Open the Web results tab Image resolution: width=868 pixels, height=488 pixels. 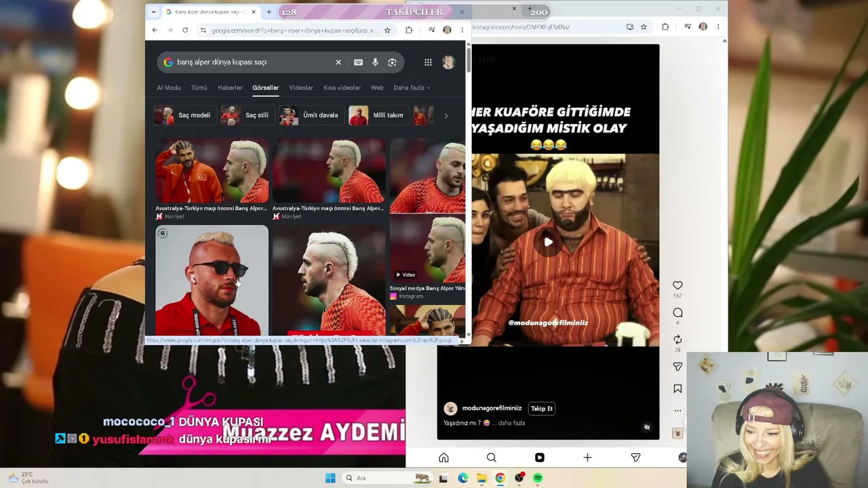click(377, 88)
